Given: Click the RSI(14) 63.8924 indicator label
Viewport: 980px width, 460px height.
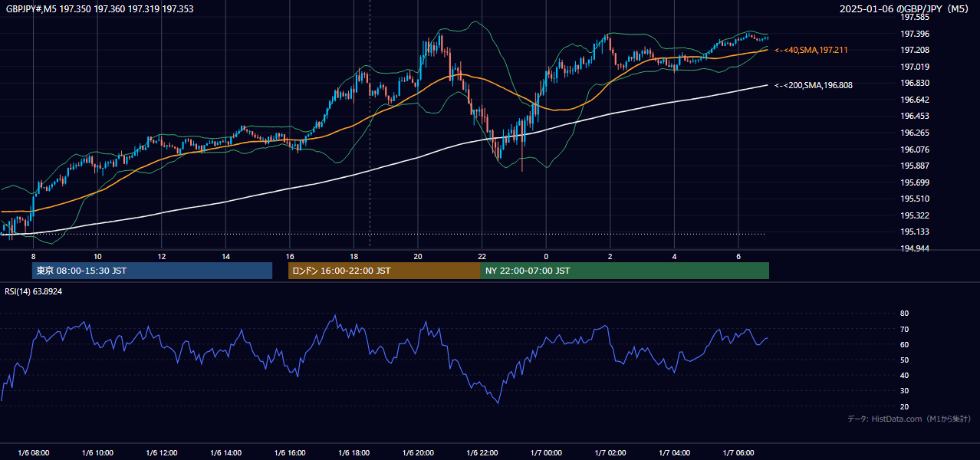Looking at the screenshot, I should (x=34, y=291).
